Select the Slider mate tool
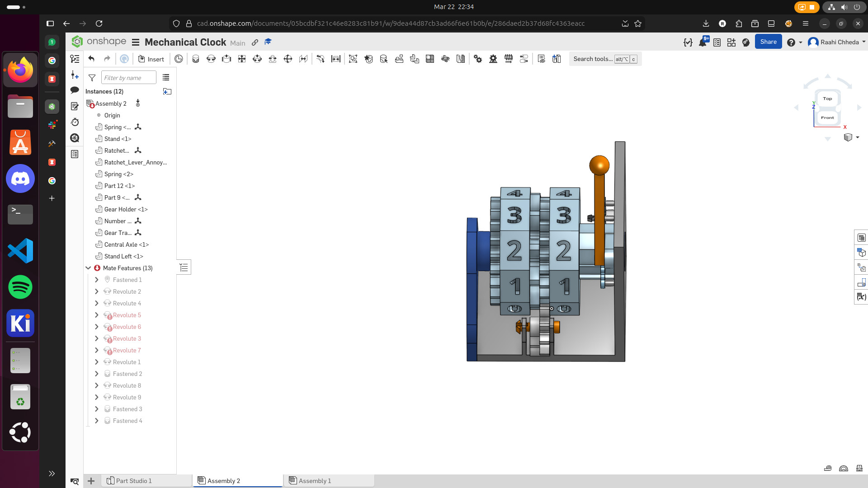The width and height of the screenshot is (868, 488). pyautogui.click(x=226, y=59)
